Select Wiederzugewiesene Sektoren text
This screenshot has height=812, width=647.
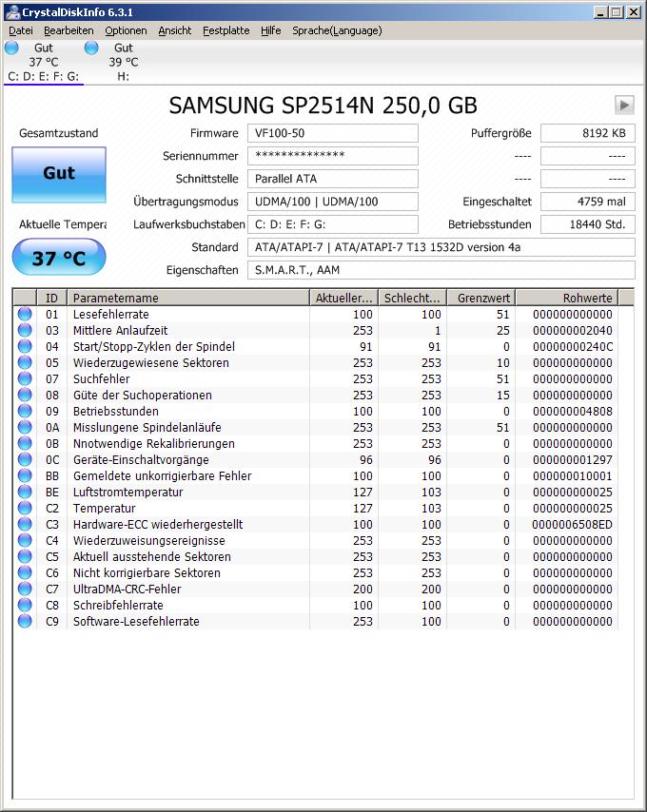point(150,362)
